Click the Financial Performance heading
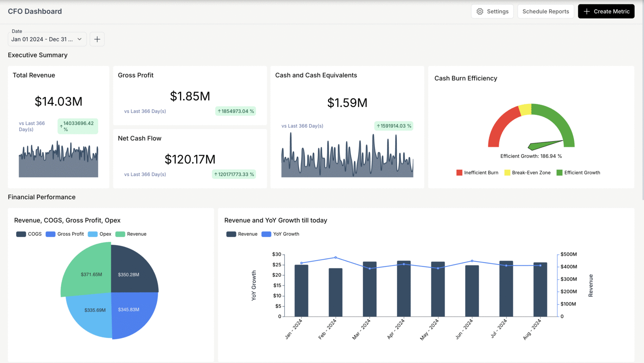The width and height of the screenshot is (644, 363). pos(41,197)
